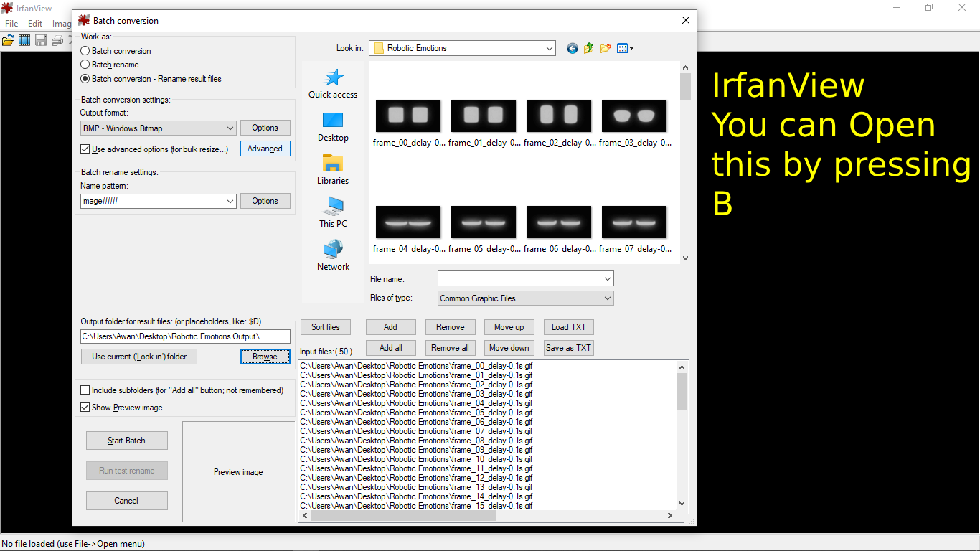Click the Move up button
This screenshot has width=980, height=551.
pos(509,327)
